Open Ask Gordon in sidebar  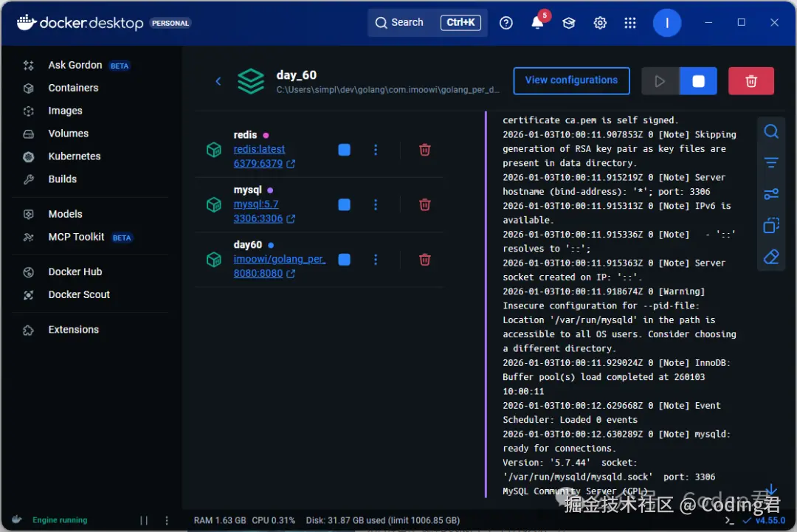click(x=76, y=65)
